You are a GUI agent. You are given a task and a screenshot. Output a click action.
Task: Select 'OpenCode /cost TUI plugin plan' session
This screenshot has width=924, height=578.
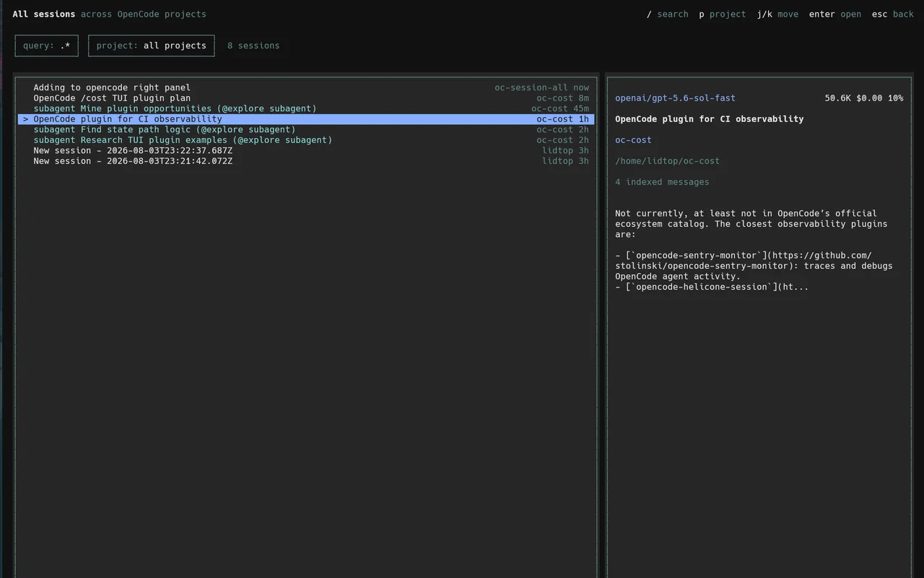306,98
